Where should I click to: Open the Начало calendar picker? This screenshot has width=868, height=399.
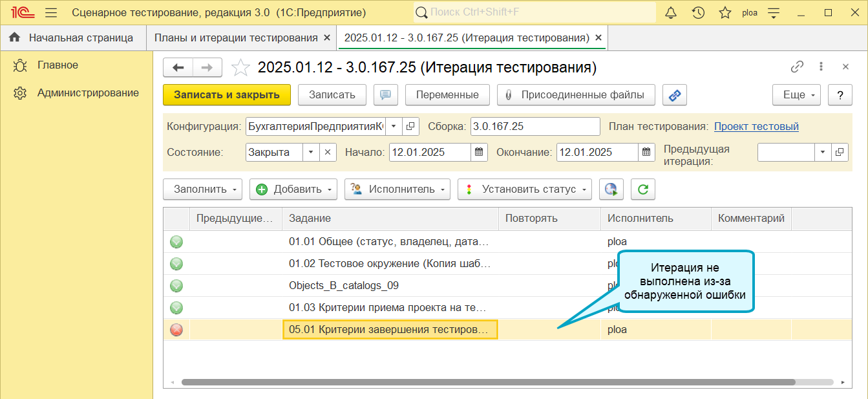(x=479, y=153)
